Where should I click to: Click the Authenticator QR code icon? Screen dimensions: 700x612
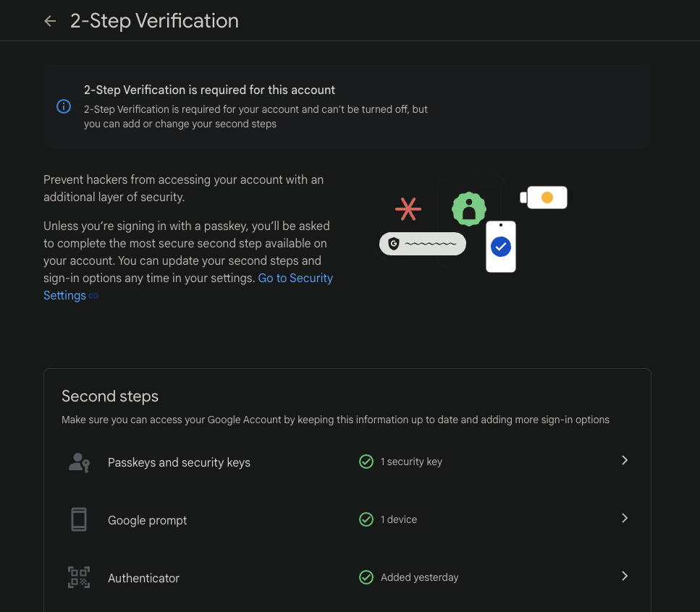tap(79, 577)
